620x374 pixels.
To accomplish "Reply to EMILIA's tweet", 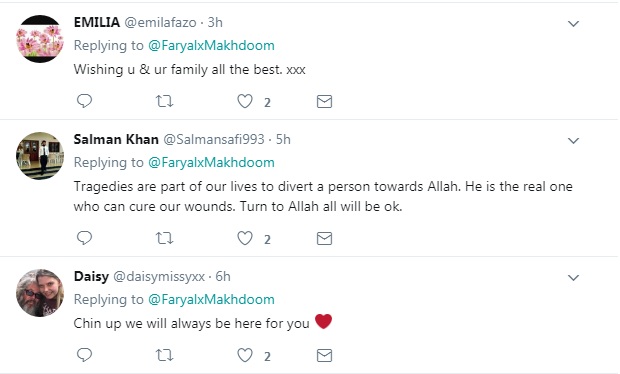I will [x=84, y=101].
